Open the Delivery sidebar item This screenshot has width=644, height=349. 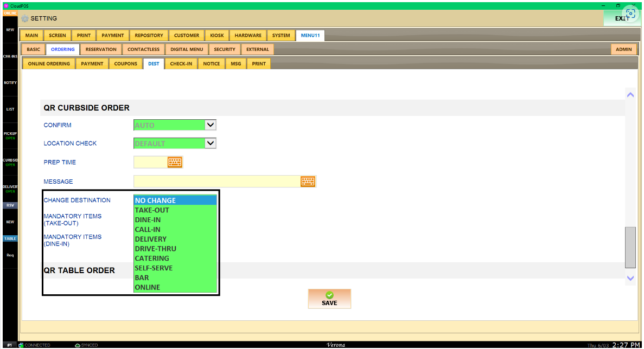point(10,189)
